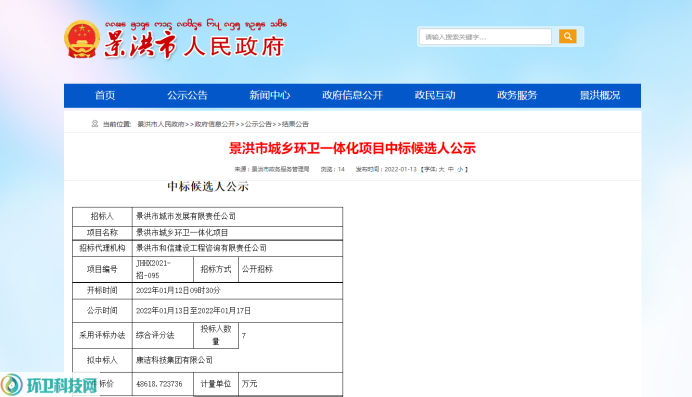This screenshot has width=692, height=397.
Task: Open the 公示公告 navigation tab
Action: (x=187, y=95)
